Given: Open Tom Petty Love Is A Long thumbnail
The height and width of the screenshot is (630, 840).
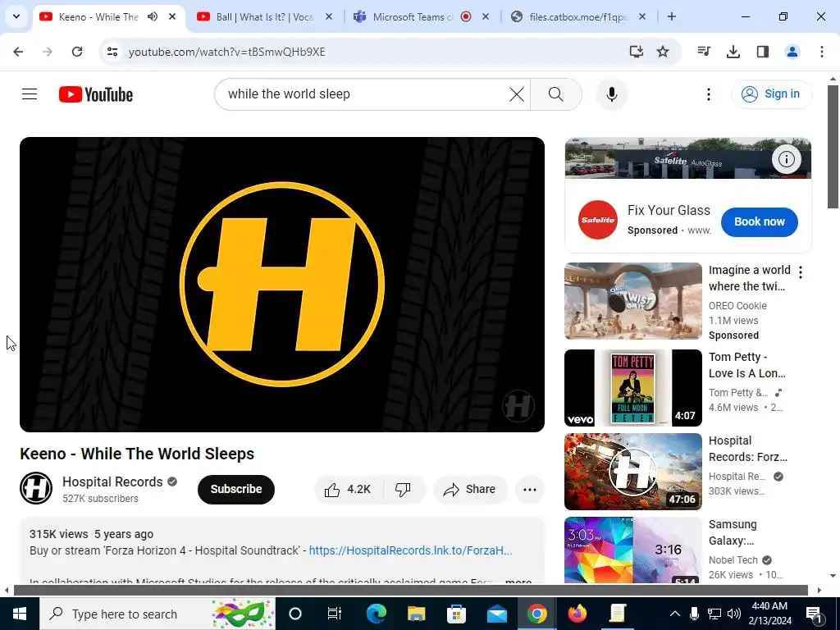Looking at the screenshot, I should [x=632, y=388].
